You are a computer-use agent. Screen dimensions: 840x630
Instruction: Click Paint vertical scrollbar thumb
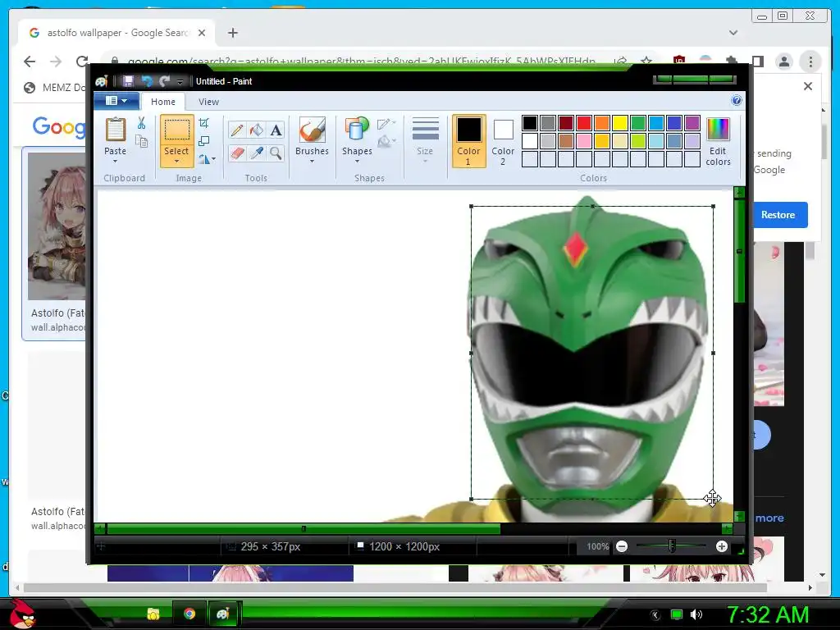[x=739, y=251]
